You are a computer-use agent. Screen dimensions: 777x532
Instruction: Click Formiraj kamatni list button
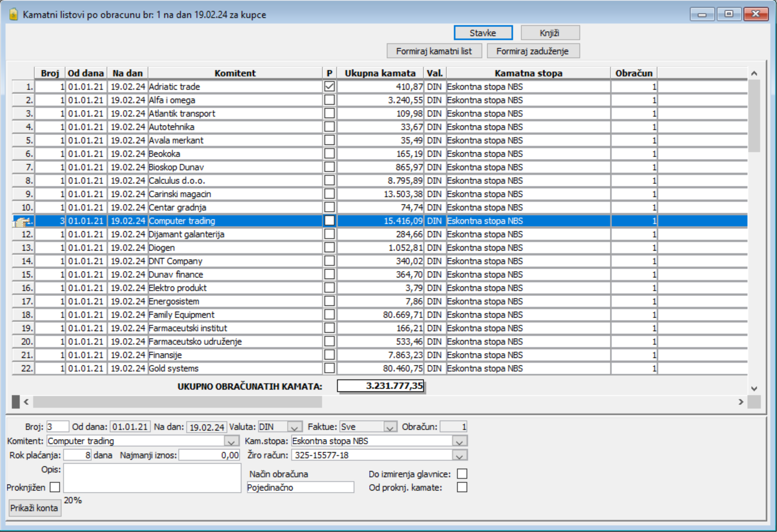coord(434,51)
